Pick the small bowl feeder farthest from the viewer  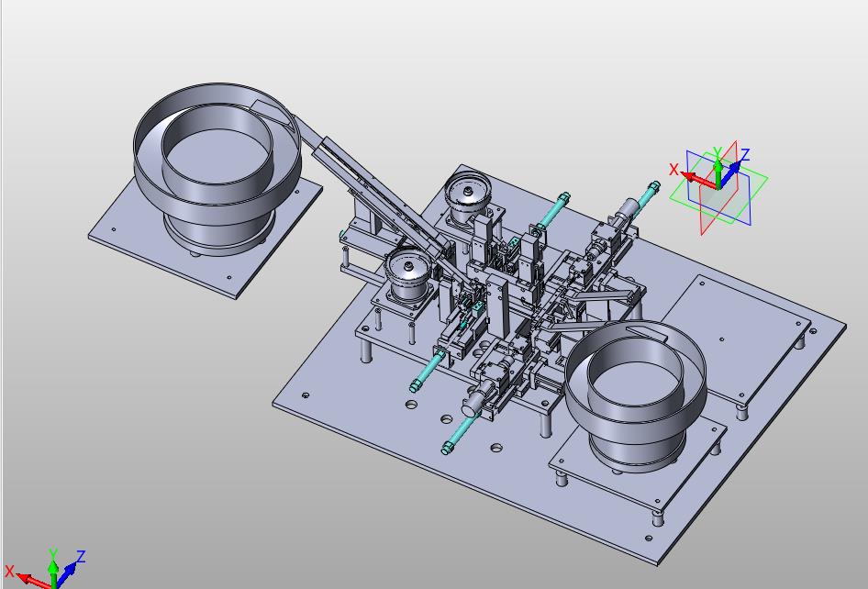click(x=468, y=196)
